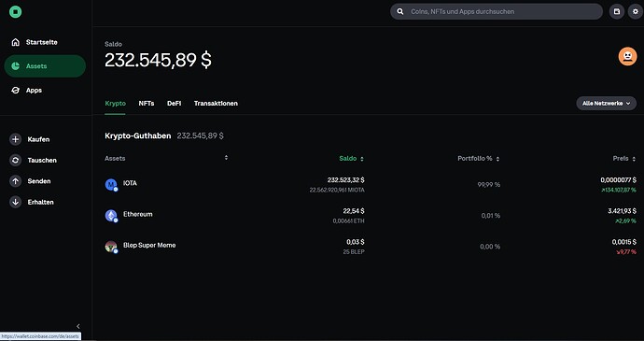Switch to the NFTs tab

point(147,104)
